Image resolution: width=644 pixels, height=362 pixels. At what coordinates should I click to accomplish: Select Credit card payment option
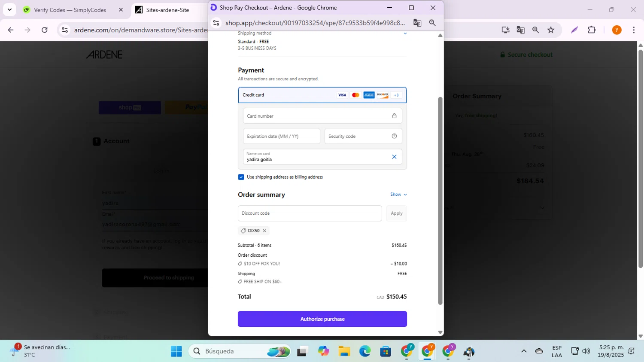322,95
